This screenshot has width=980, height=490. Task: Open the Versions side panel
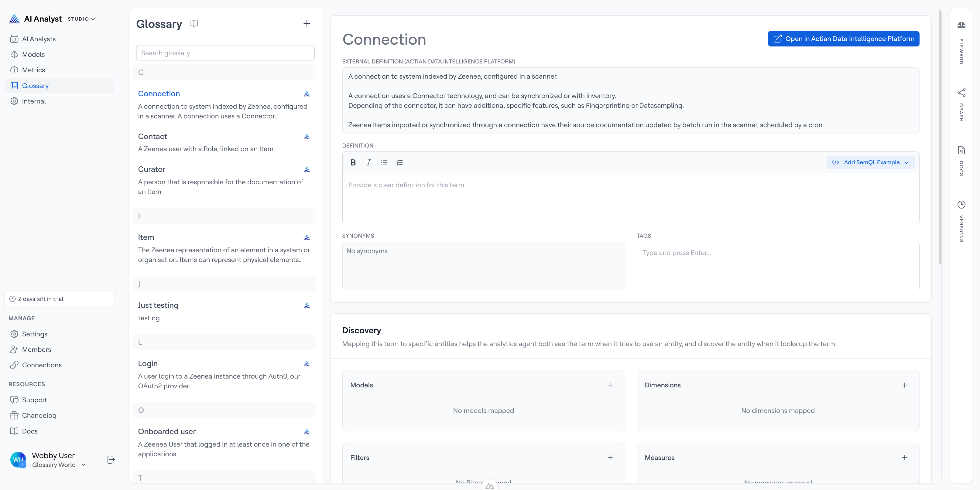(x=961, y=220)
